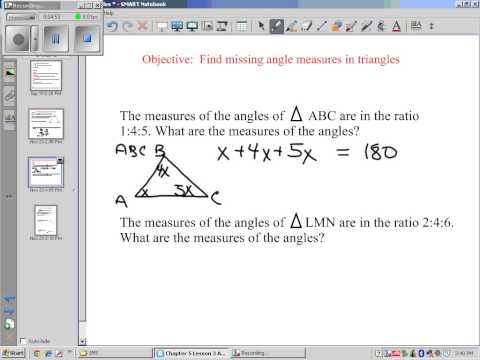
Task: Open the Recorder menu dropdown
Action: [21, 17]
